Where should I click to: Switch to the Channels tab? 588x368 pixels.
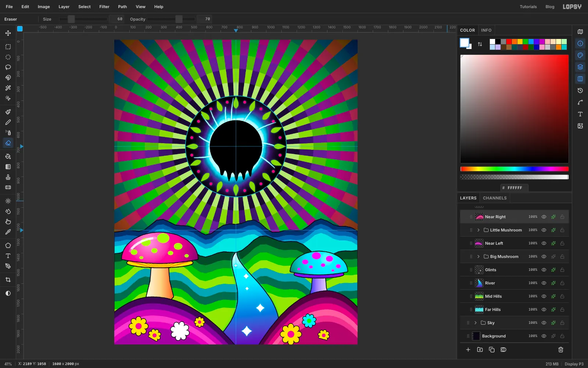(495, 198)
